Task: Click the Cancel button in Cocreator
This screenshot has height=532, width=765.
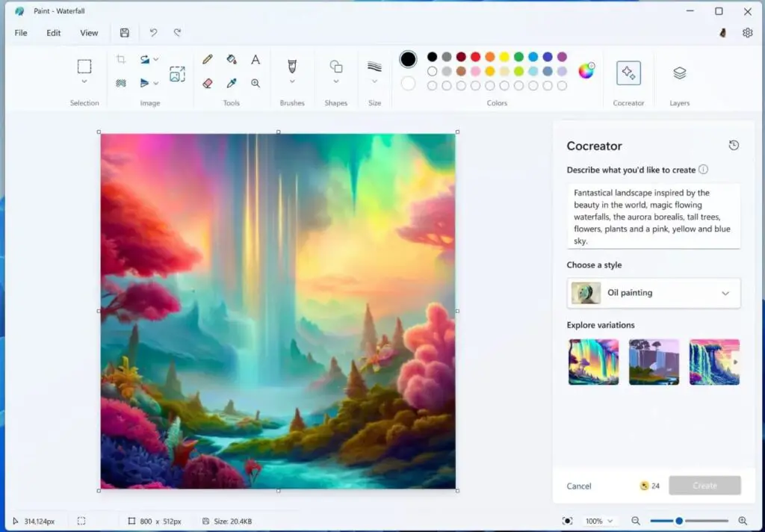Action: pos(579,486)
